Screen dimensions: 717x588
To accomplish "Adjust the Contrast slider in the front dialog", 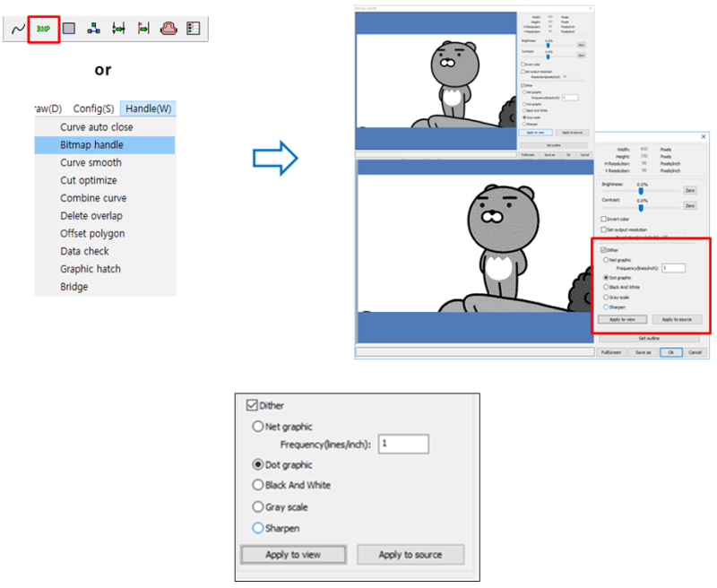I will [x=641, y=208].
